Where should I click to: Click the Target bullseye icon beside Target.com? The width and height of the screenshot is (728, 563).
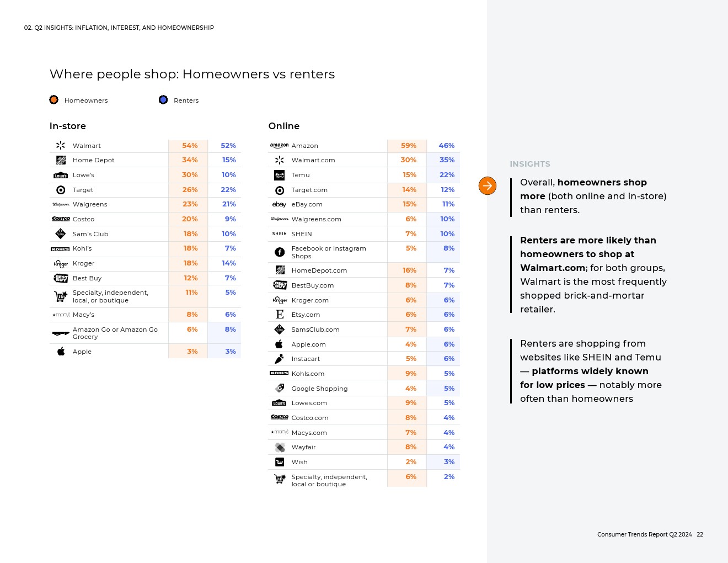[280, 190]
